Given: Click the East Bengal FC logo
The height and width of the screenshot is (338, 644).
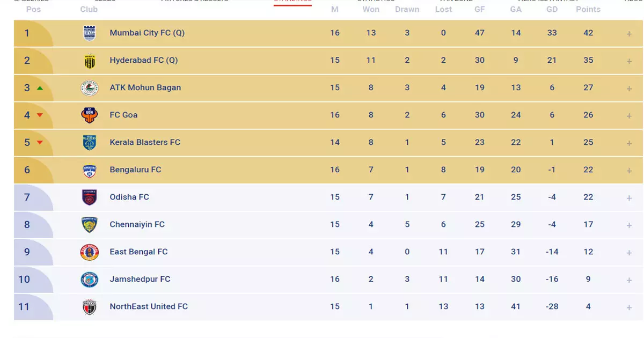Looking at the screenshot, I should point(90,252).
